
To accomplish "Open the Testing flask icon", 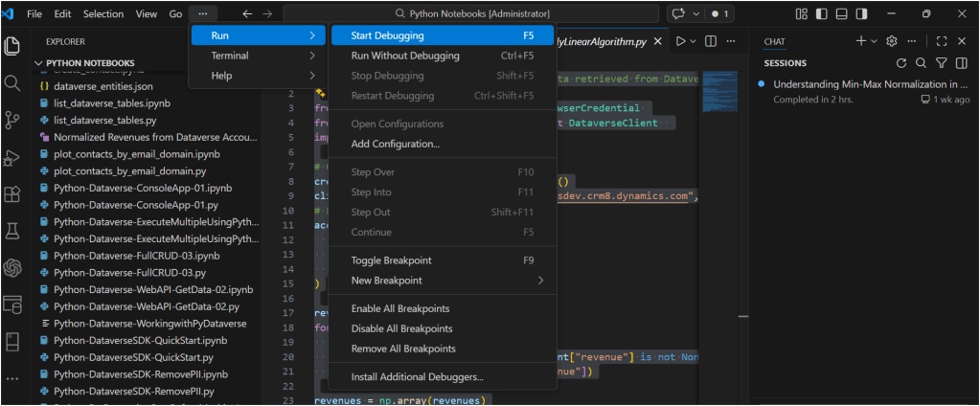I will tap(12, 231).
